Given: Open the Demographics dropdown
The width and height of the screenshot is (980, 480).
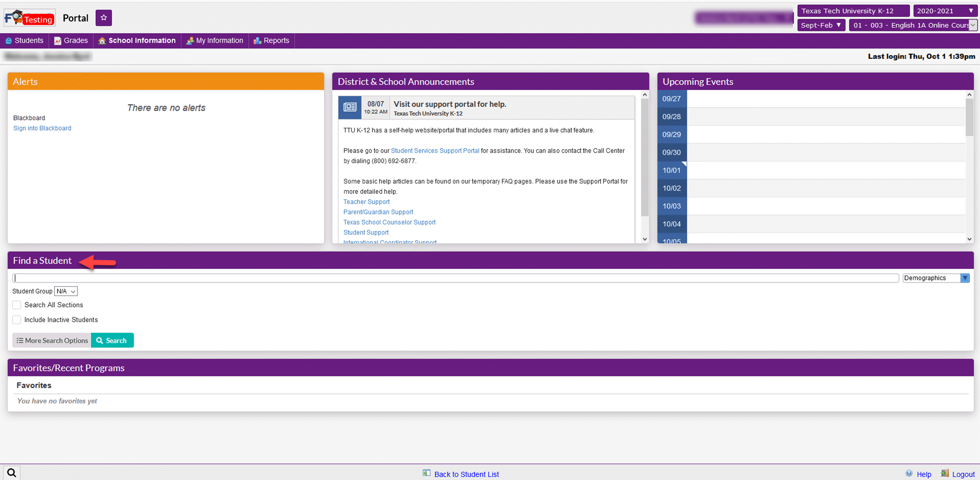Looking at the screenshot, I should [936, 278].
